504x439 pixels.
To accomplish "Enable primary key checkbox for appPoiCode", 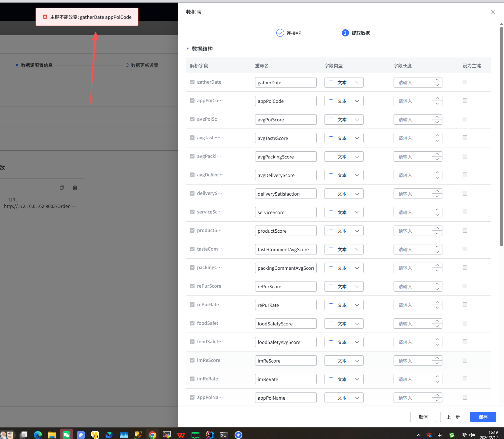I will [x=465, y=101].
